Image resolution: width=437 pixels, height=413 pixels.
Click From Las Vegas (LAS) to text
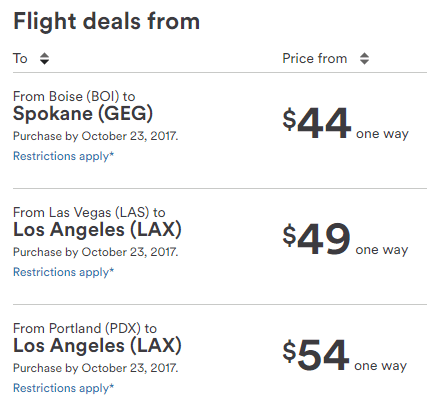(89, 212)
